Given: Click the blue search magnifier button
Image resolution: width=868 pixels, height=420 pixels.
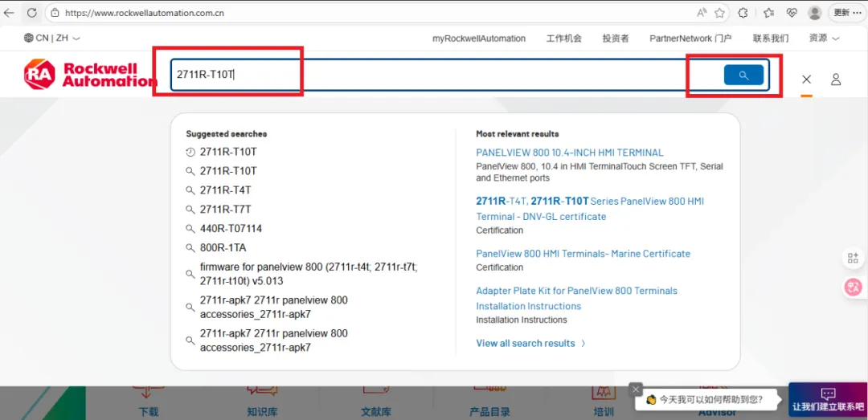Looking at the screenshot, I should tap(743, 75).
